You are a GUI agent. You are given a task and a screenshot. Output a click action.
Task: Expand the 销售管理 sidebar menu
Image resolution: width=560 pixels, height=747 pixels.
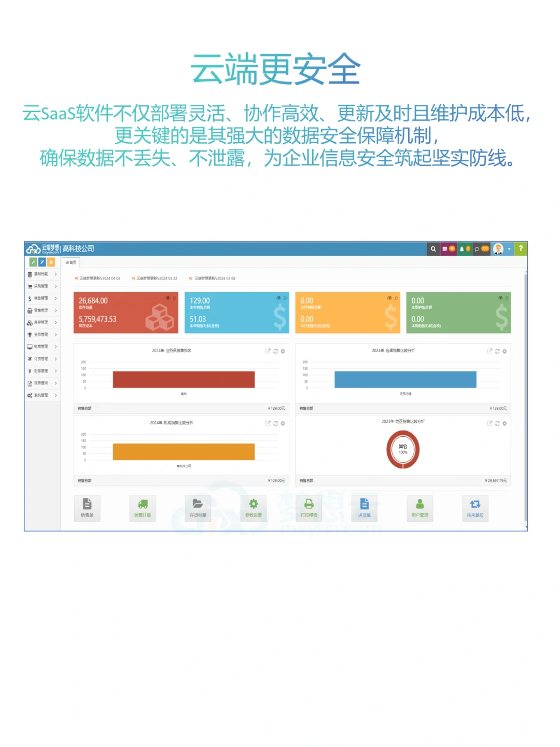click(41, 298)
